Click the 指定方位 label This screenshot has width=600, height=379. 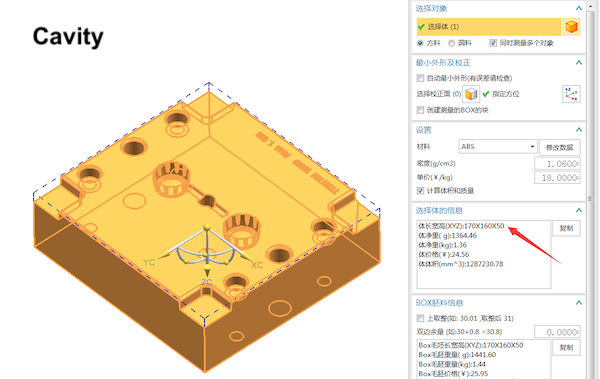[505, 94]
